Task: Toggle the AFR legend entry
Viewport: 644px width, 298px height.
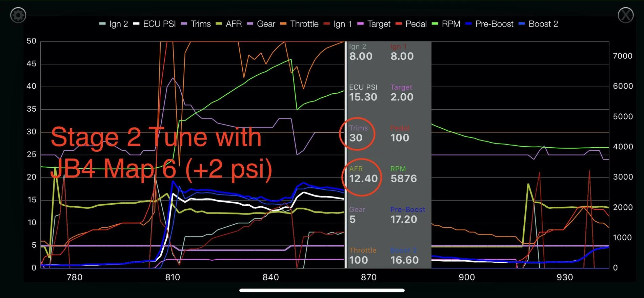Action: click(x=229, y=24)
